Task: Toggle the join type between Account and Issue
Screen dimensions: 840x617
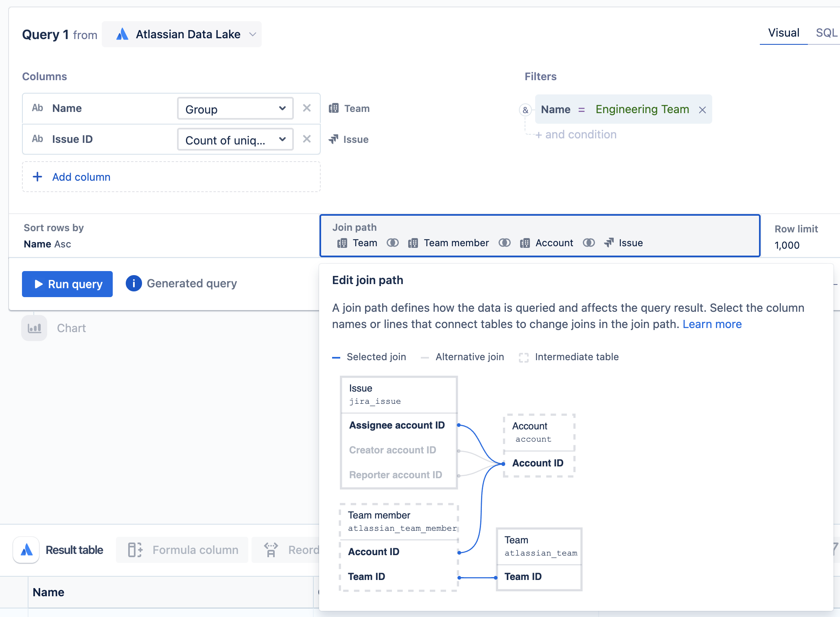Action: [x=589, y=243]
